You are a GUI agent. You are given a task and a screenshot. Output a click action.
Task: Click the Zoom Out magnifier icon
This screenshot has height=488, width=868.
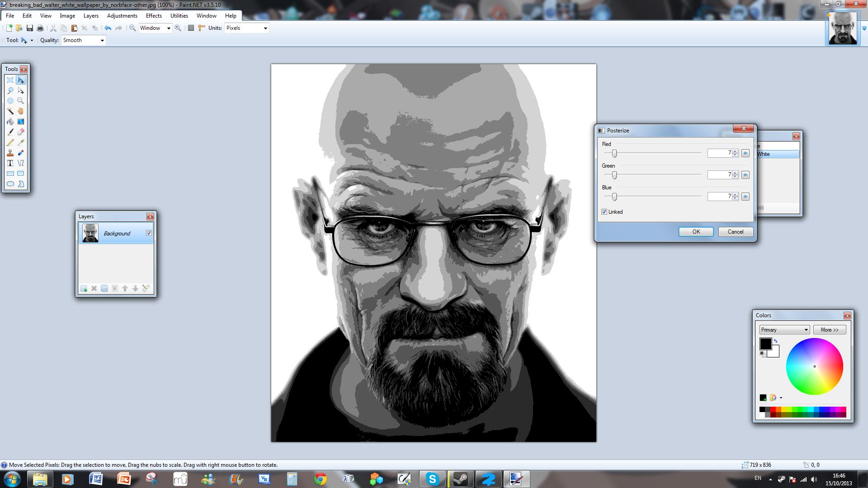[132, 28]
